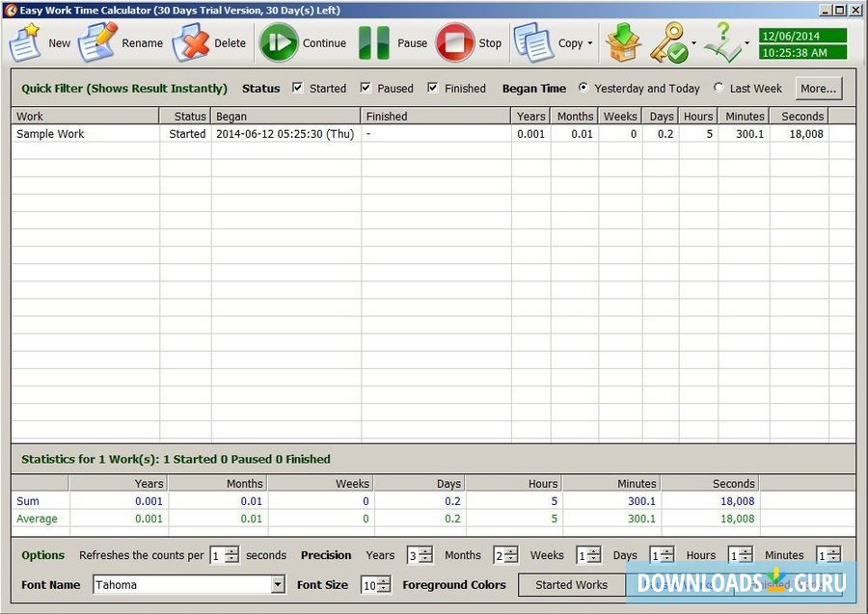Toggle the Started status checkbox

(x=298, y=88)
